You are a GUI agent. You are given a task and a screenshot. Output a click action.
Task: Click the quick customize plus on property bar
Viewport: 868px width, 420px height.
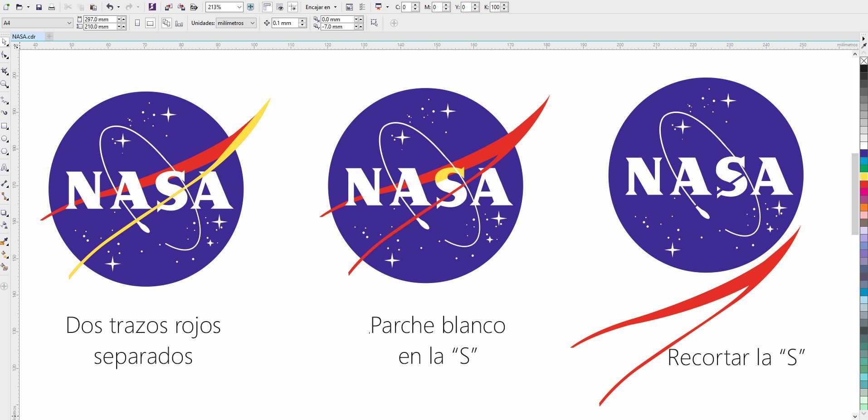394,23
